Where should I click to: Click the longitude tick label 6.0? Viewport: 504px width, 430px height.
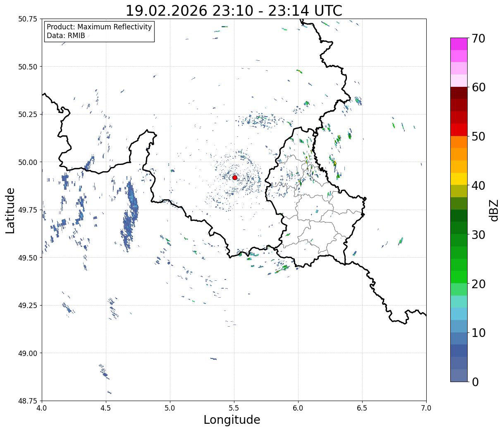coord(298,408)
